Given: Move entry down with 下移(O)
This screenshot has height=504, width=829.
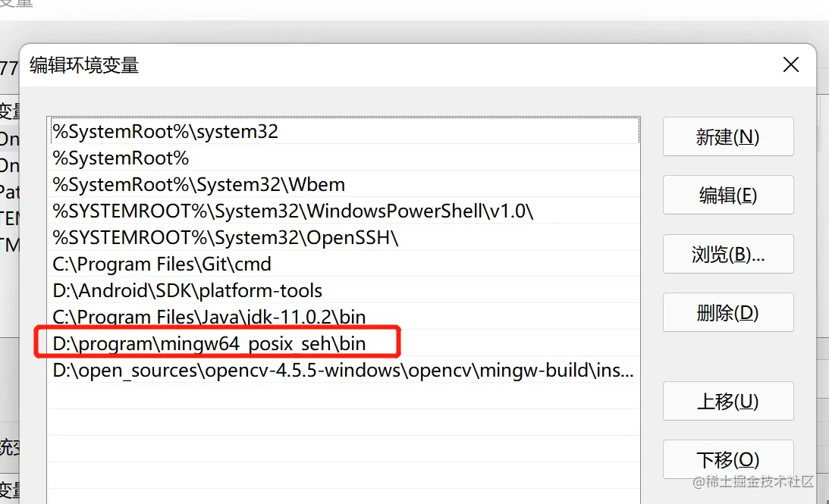Looking at the screenshot, I should (x=728, y=459).
